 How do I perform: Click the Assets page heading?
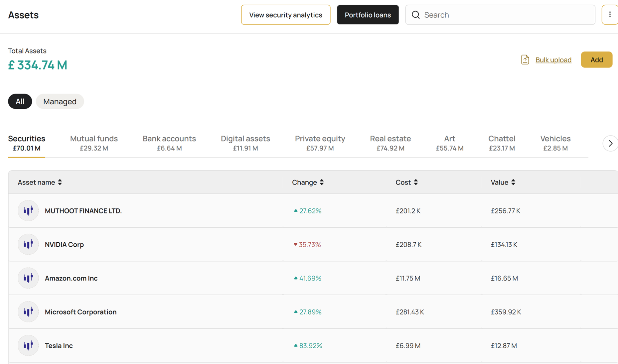23,15
